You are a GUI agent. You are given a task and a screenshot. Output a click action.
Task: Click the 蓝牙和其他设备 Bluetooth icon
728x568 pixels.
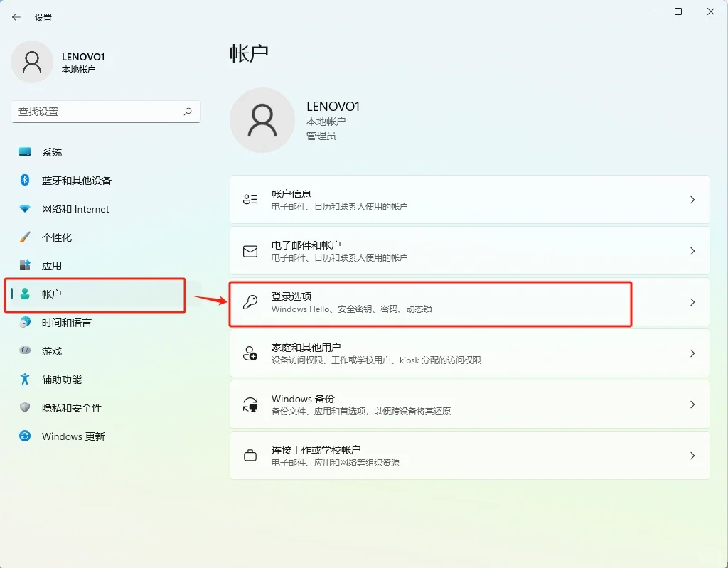click(23, 181)
